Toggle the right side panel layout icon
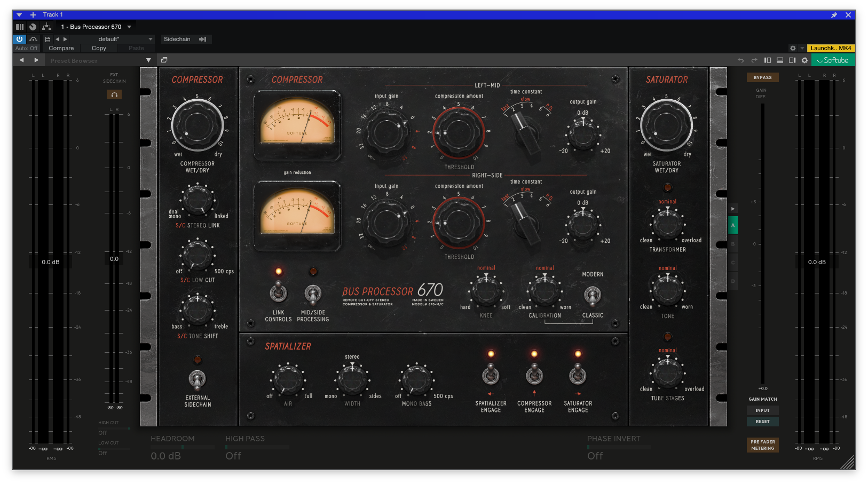The width and height of the screenshot is (868, 484). (792, 60)
